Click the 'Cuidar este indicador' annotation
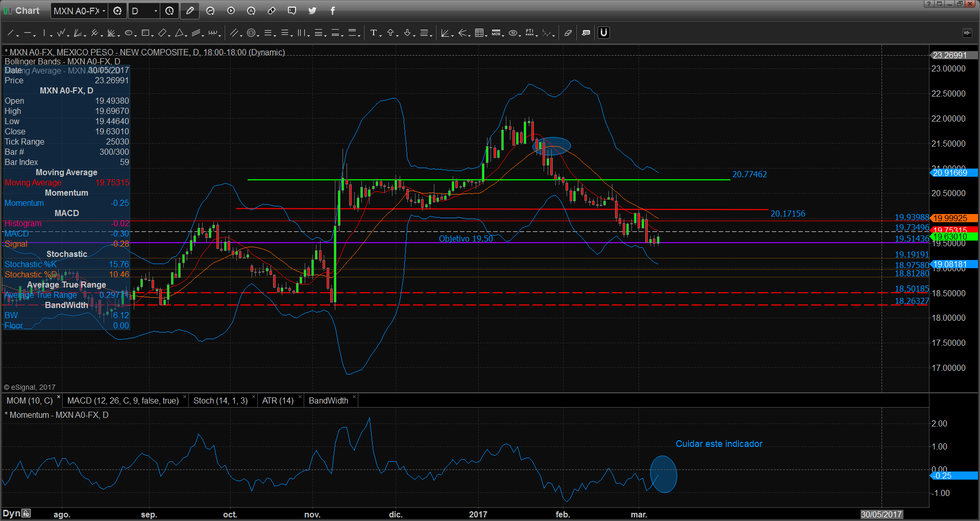The height and width of the screenshot is (521, 980). click(x=719, y=444)
